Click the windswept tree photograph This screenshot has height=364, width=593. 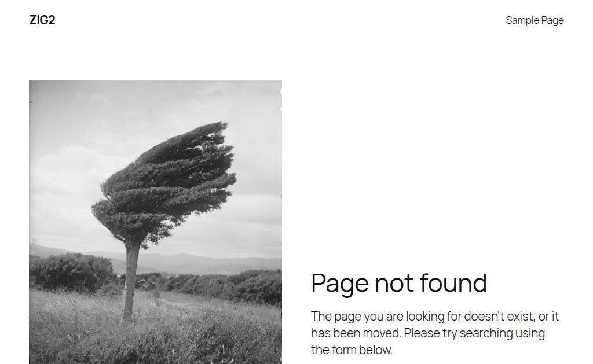[x=155, y=222]
